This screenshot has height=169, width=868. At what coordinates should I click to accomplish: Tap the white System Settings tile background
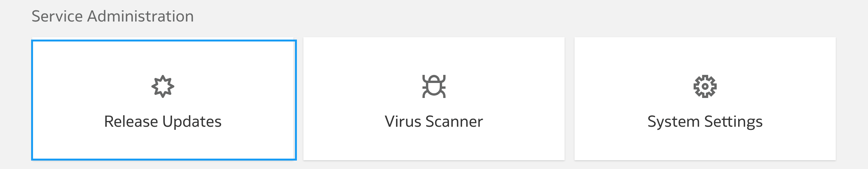click(x=705, y=99)
